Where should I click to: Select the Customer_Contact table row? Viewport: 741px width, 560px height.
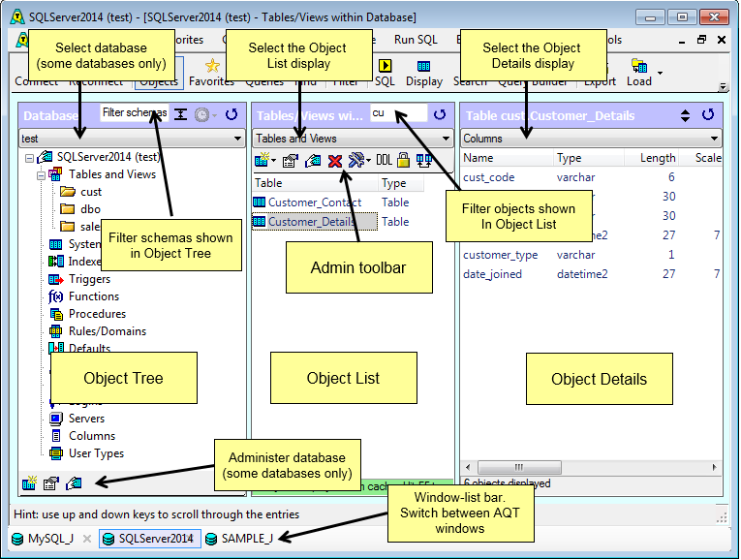pyautogui.click(x=315, y=202)
